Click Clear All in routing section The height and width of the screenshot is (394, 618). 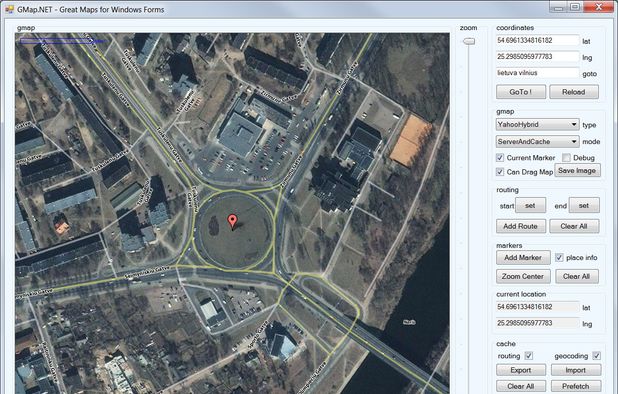tap(574, 226)
